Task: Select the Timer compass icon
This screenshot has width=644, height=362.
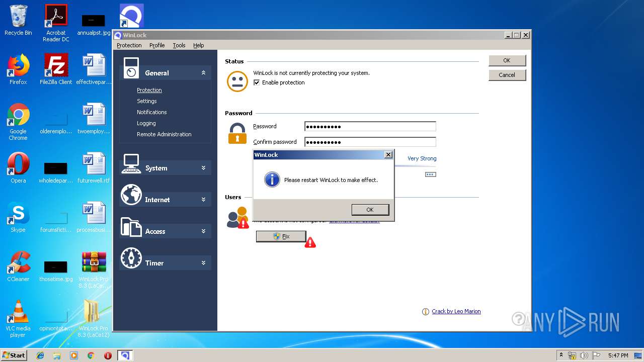Action: pyautogui.click(x=131, y=258)
